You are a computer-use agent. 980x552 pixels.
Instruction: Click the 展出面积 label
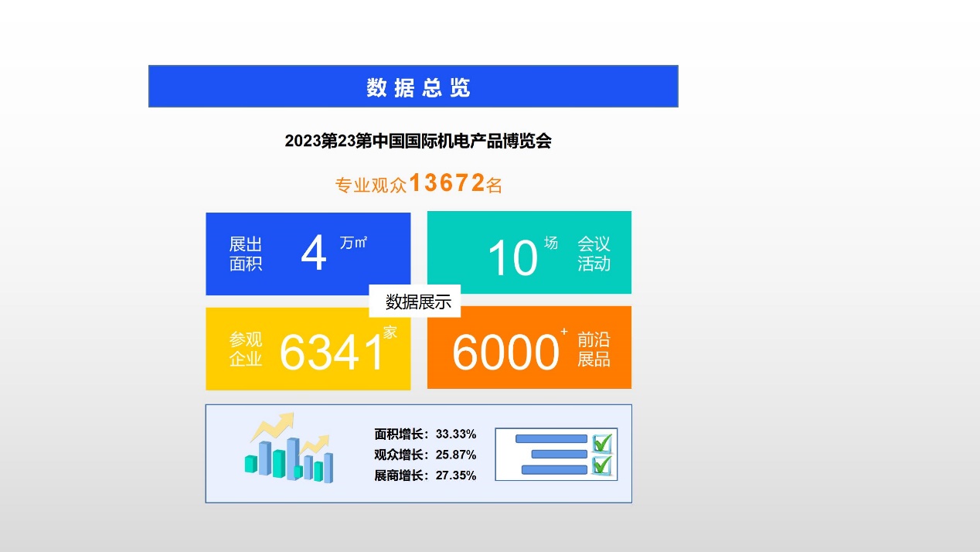coord(246,254)
